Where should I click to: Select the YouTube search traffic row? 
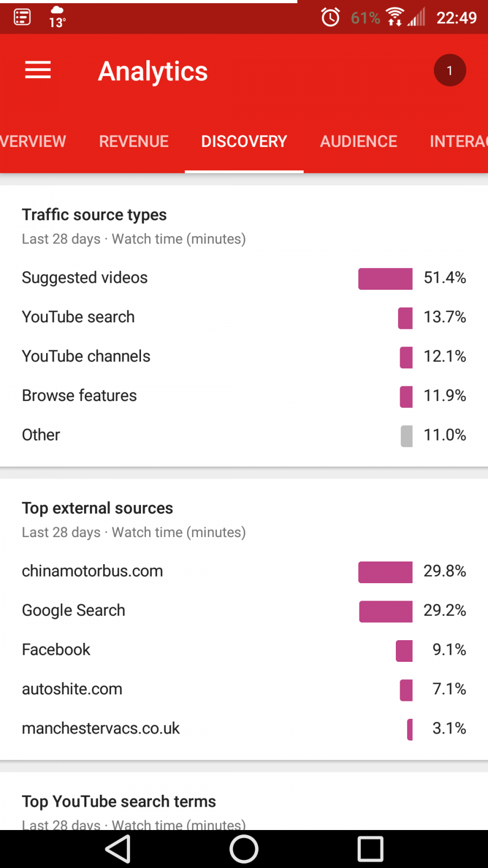244,317
